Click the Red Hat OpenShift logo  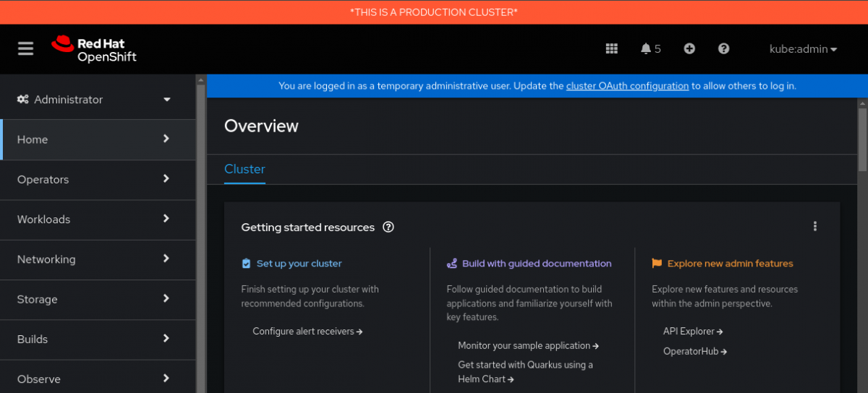point(94,49)
